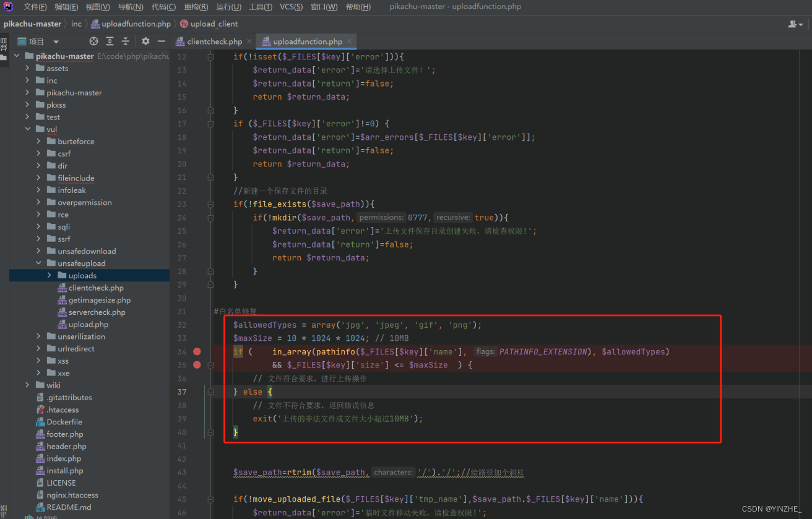Click inc breadcrumb in navigation bar
This screenshot has height=519, width=812.
(x=76, y=24)
